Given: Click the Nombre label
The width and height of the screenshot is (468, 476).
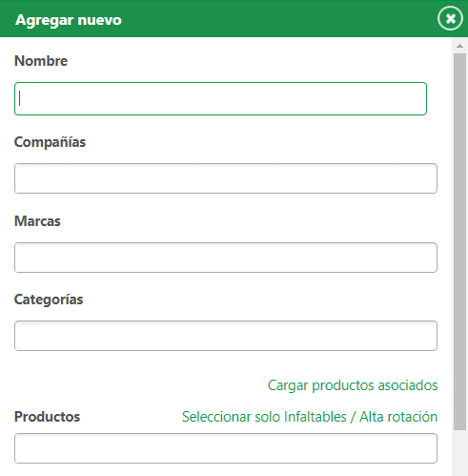Looking at the screenshot, I should (x=41, y=61).
